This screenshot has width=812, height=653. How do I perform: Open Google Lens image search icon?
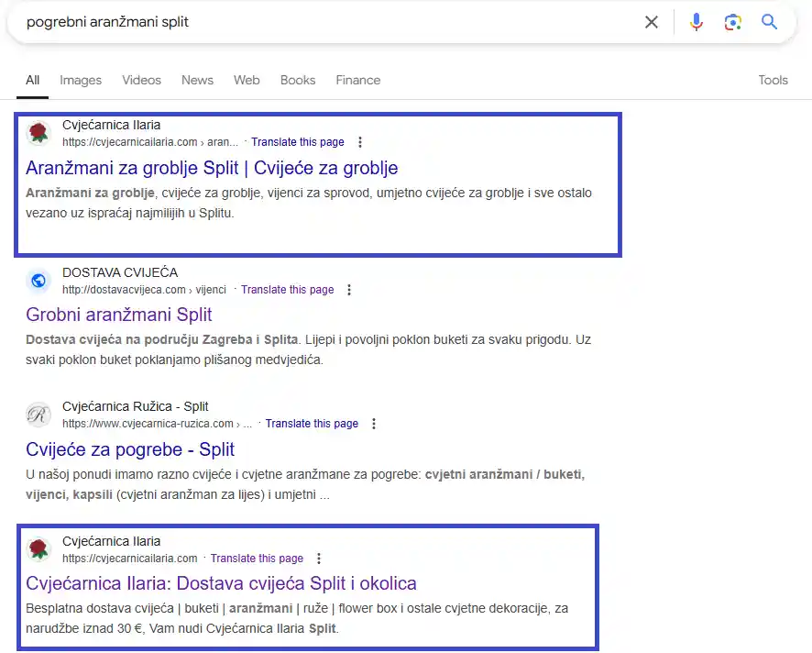click(732, 22)
